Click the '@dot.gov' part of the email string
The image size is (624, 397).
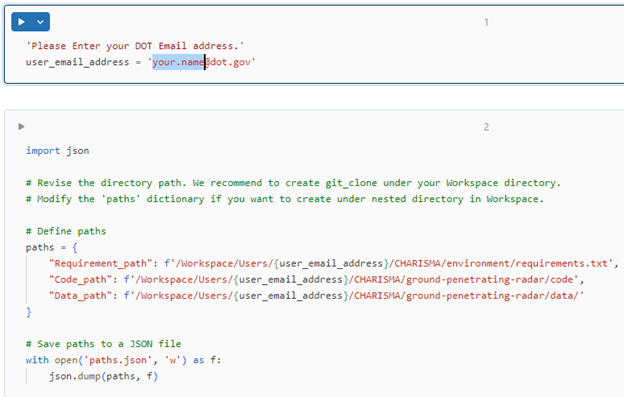coord(228,62)
